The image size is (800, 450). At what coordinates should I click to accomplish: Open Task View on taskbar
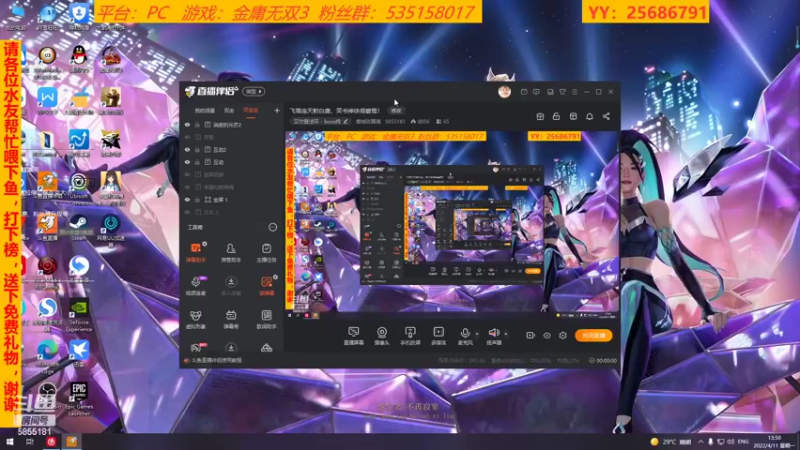[x=30, y=441]
